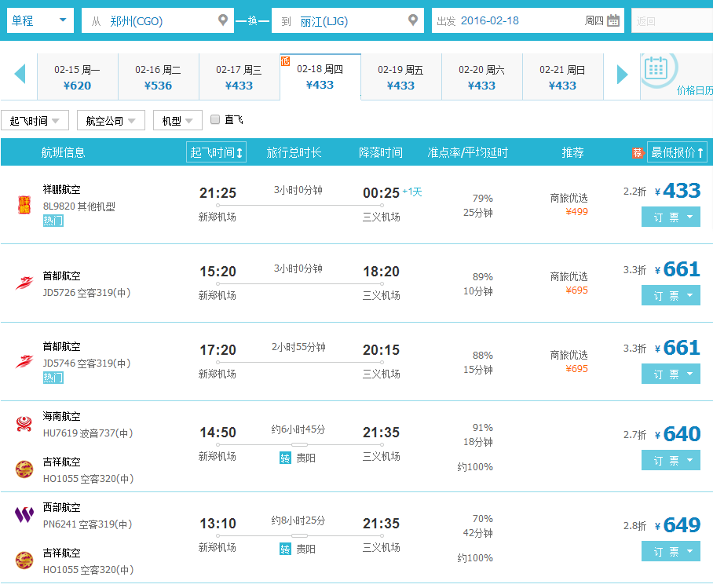
Task: Enable the 直飞 direct flight checkbox
Action: [215, 119]
